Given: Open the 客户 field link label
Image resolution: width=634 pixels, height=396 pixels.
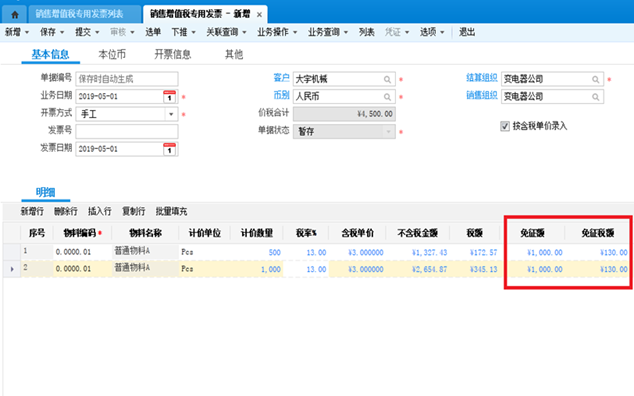Looking at the screenshot, I should point(281,78).
